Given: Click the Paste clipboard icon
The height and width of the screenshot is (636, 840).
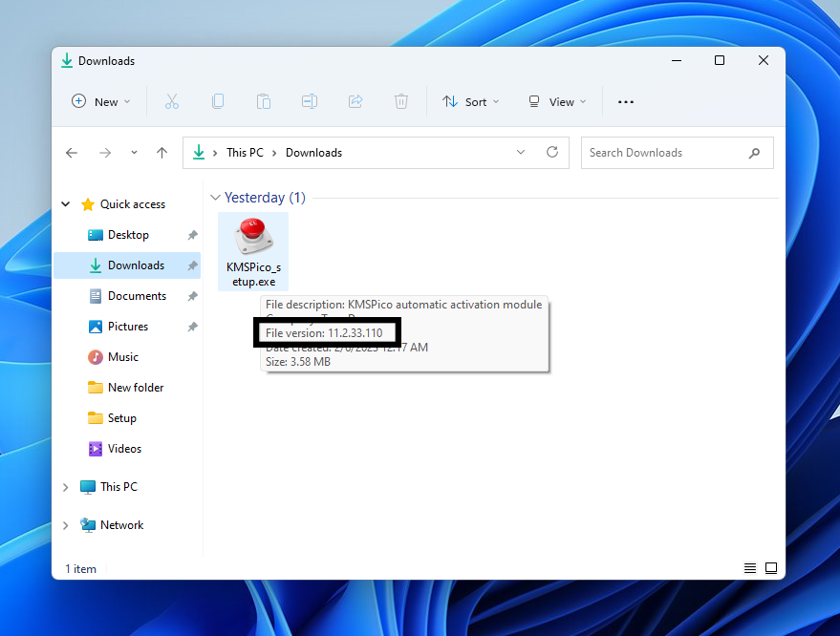Looking at the screenshot, I should coord(264,101).
